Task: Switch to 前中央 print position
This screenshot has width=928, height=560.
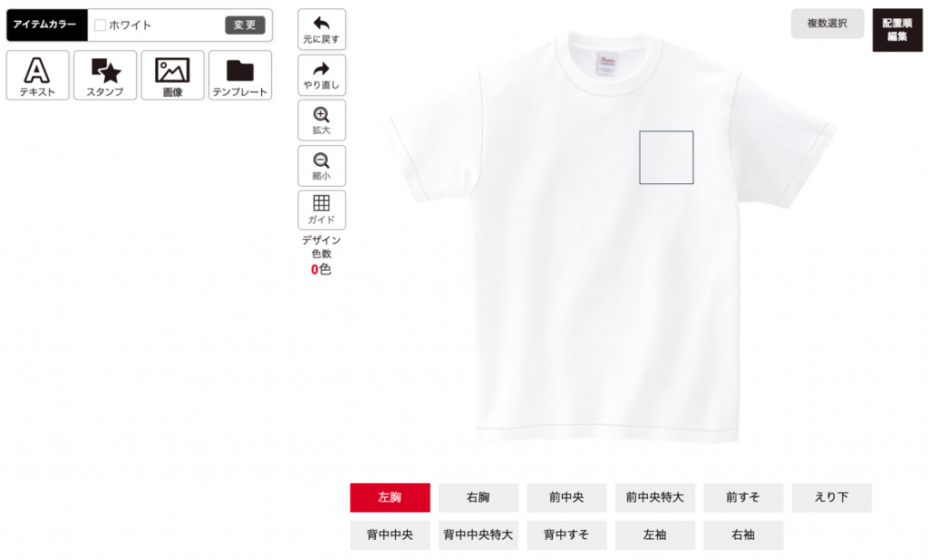Action: tap(566, 497)
